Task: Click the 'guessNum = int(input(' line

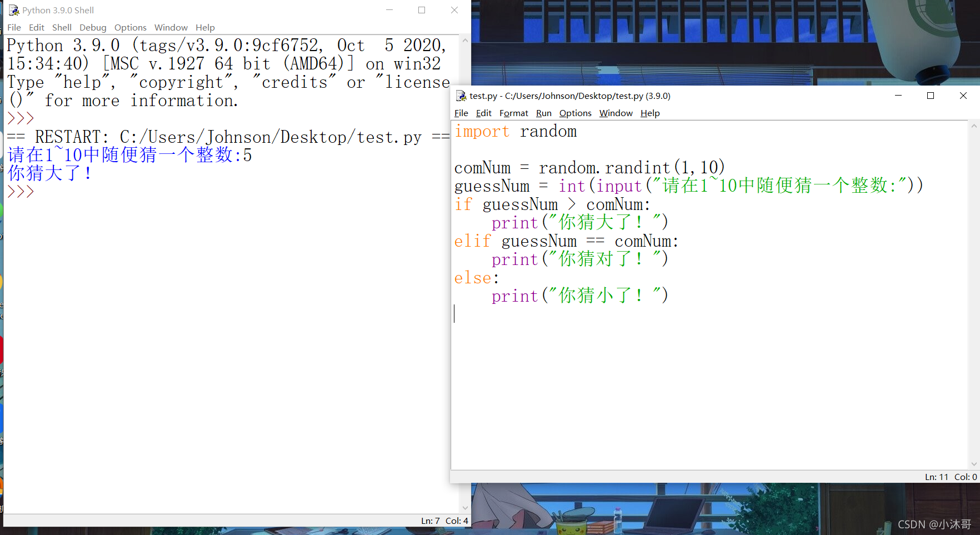Action: [689, 186]
